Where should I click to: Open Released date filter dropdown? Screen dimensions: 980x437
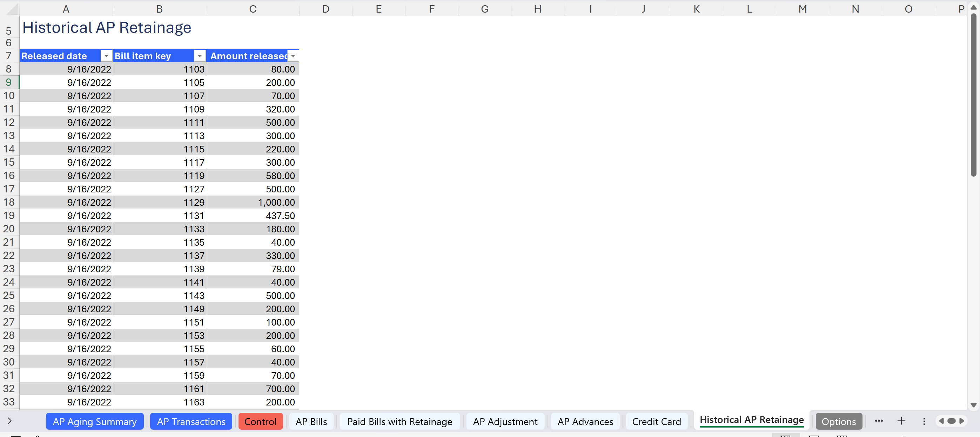click(107, 56)
